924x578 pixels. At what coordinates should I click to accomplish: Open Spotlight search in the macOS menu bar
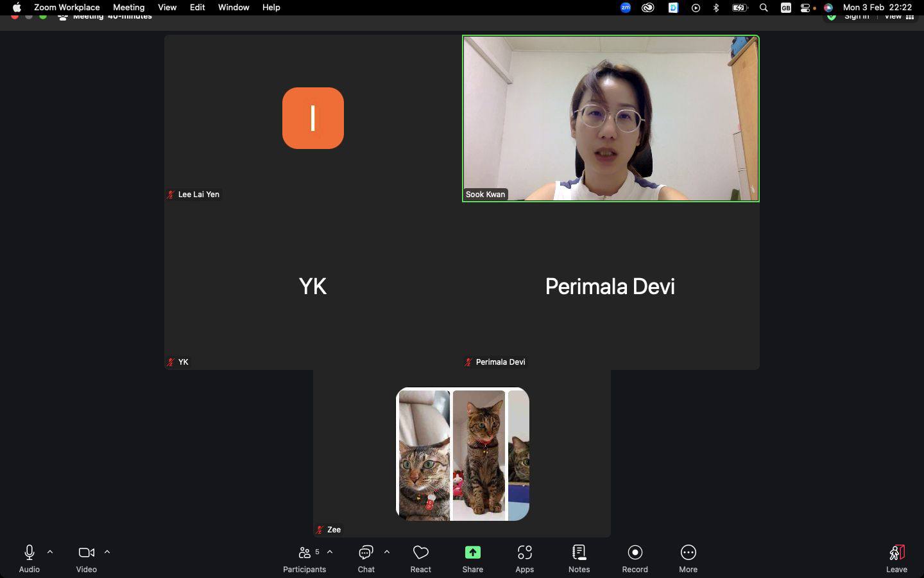pyautogui.click(x=764, y=8)
